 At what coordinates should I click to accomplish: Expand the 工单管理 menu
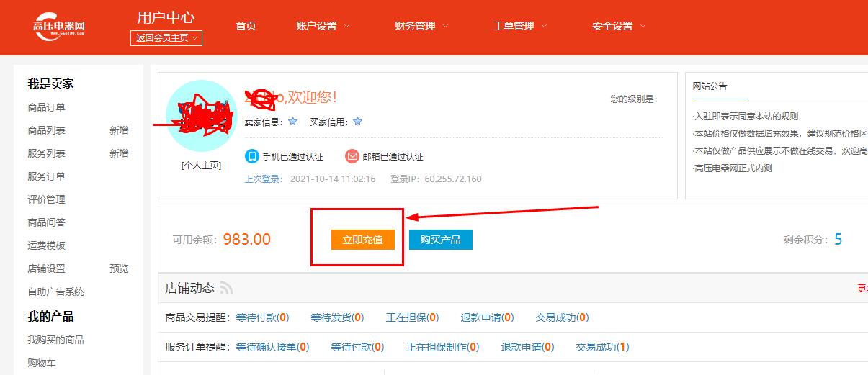(x=520, y=26)
